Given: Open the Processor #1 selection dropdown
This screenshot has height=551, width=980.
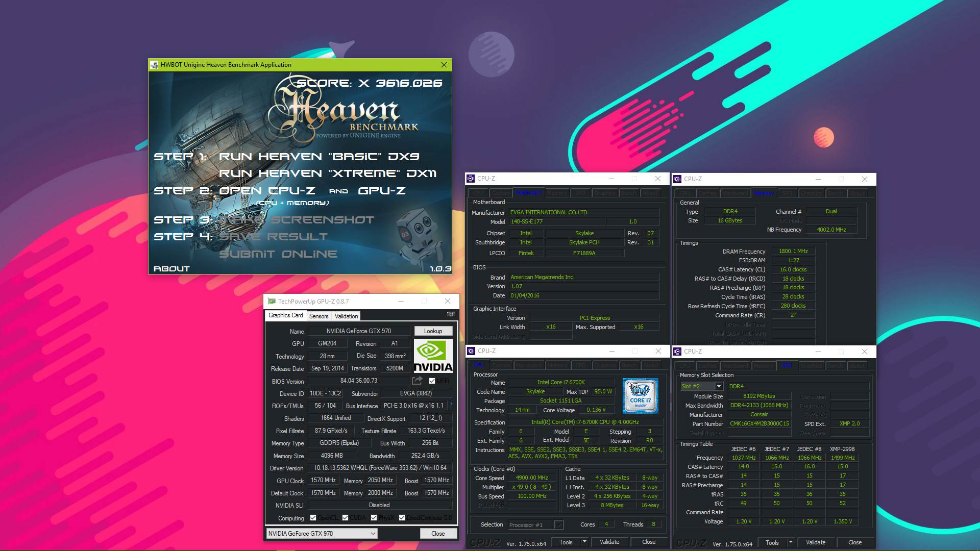Looking at the screenshot, I should click(x=535, y=524).
